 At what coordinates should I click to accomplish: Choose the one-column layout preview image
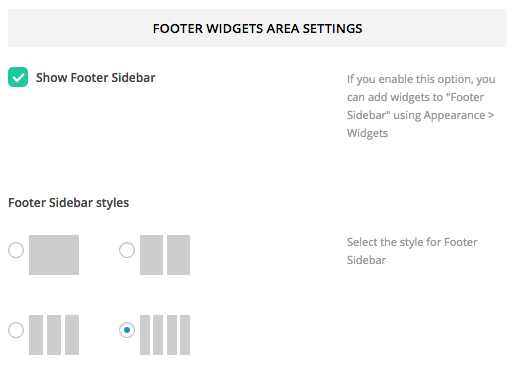[x=54, y=255]
